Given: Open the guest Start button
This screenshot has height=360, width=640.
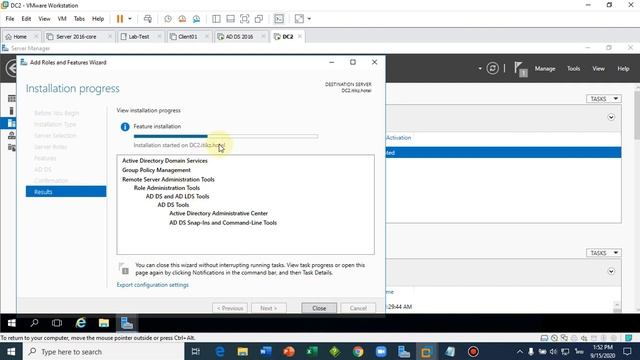Looking at the screenshot, I should 11,323.
